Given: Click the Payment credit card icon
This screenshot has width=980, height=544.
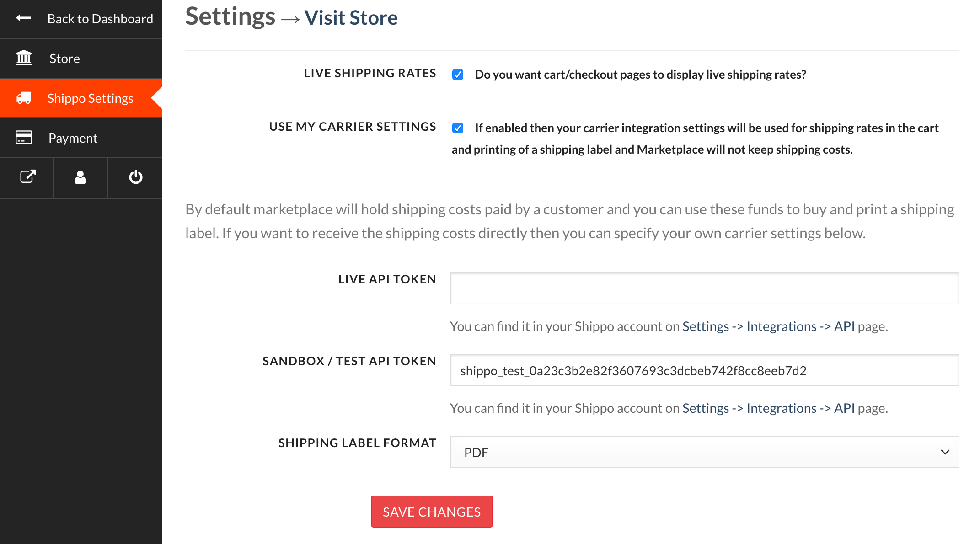Looking at the screenshot, I should click(24, 138).
